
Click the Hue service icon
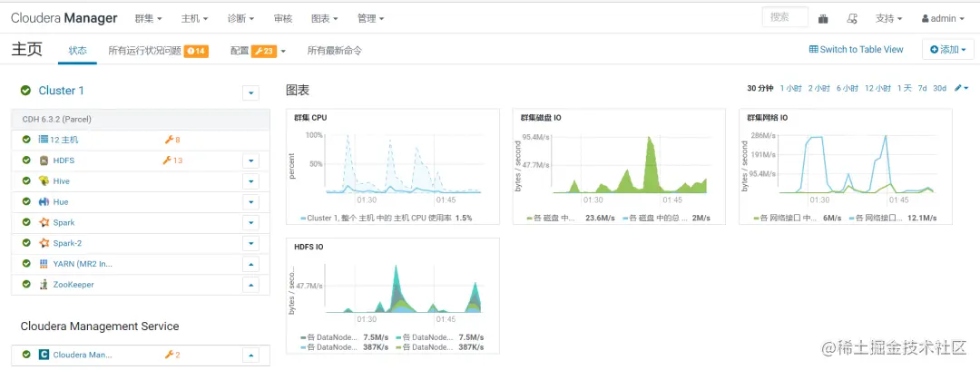(44, 202)
